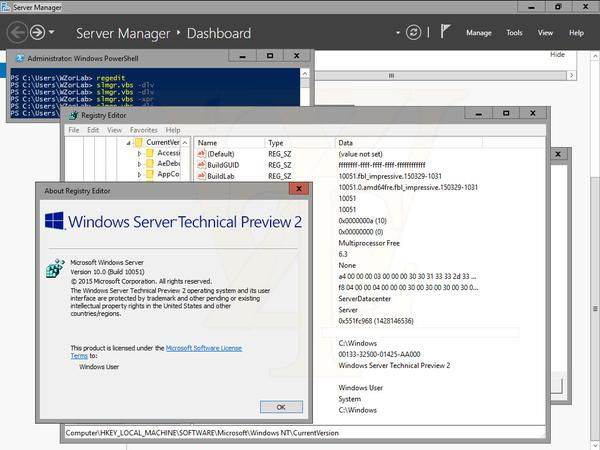Click the 10051.fbl_impressive.150329-1031 data value

(x=390, y=176)
